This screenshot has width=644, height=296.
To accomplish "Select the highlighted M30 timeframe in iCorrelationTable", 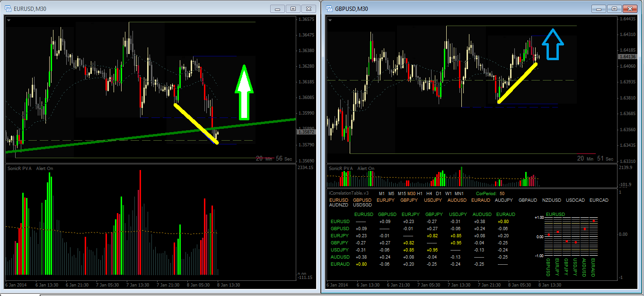I will click(412, 193).
